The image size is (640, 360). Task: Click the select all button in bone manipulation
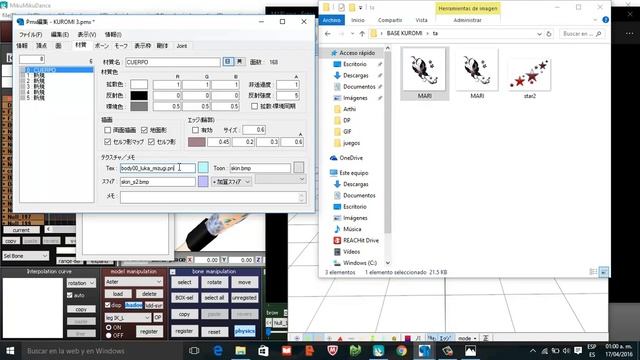tap(214, 298)
